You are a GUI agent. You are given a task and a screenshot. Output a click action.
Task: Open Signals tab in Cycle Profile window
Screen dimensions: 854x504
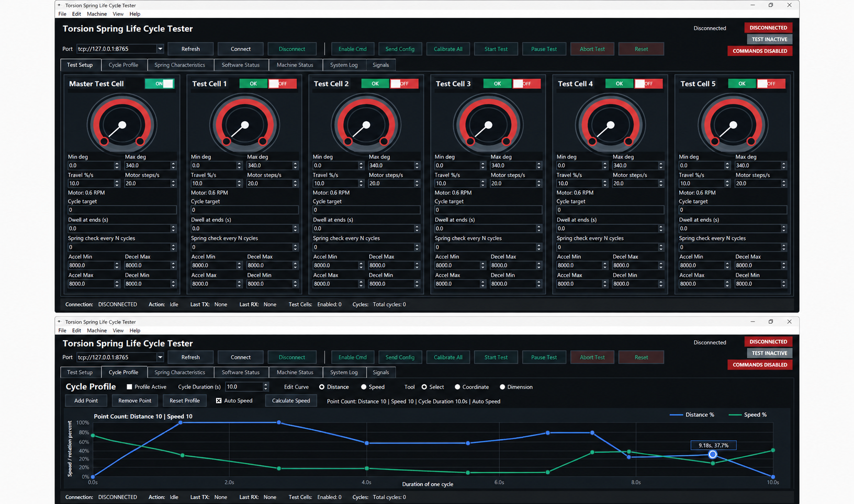[380, 372]
